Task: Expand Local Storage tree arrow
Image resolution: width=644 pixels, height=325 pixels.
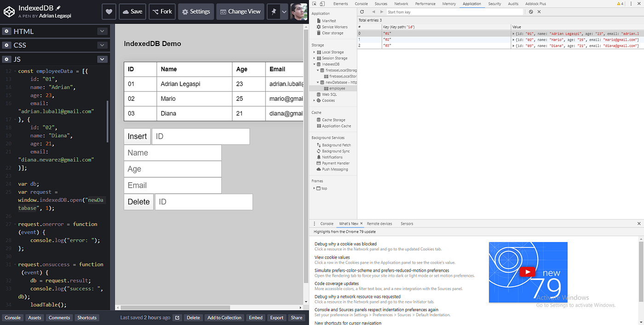Action: (314, 52)
